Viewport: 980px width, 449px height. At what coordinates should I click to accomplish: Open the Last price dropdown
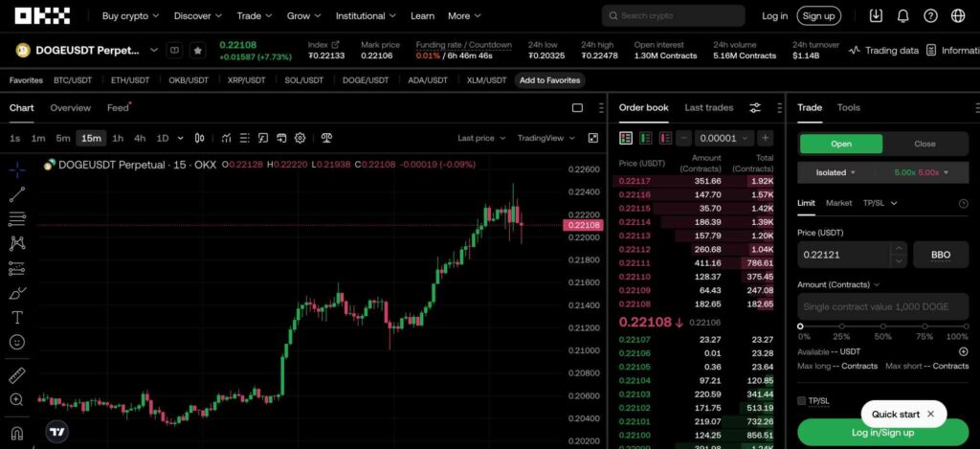pos(481,138)
